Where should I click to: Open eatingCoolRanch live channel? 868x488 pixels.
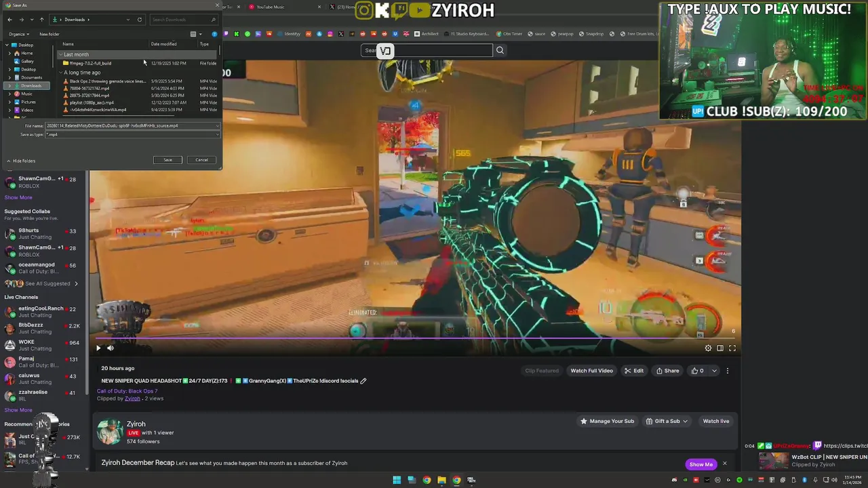coord(43,312)
